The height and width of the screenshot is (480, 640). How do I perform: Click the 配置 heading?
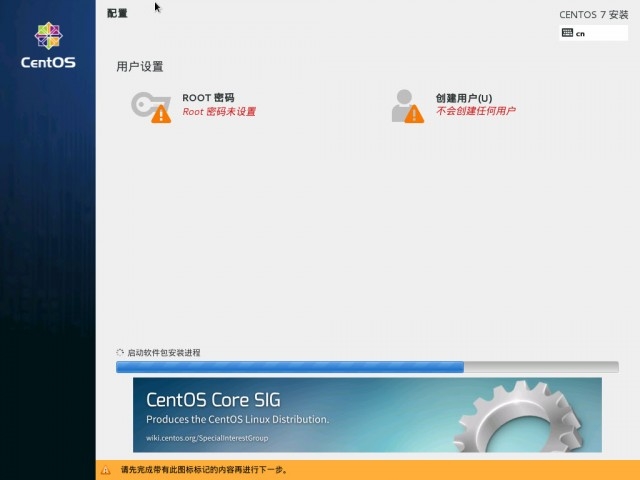[117, 13]
